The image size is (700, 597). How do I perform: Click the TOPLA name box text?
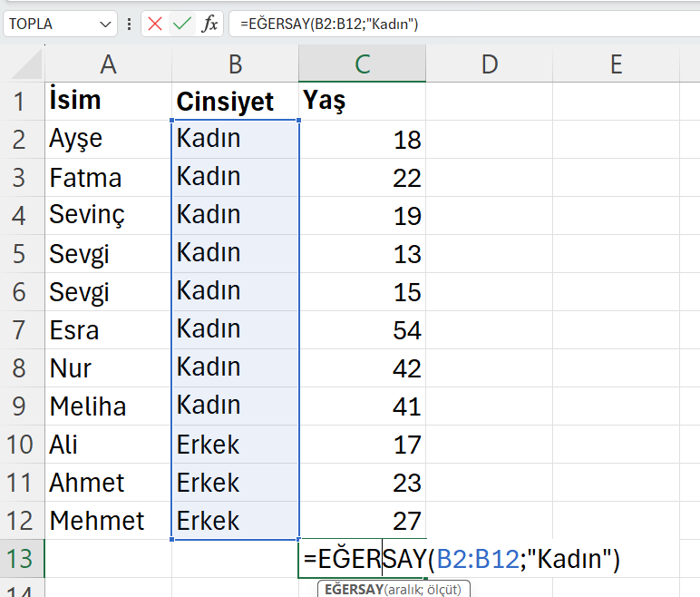(30, 24)
